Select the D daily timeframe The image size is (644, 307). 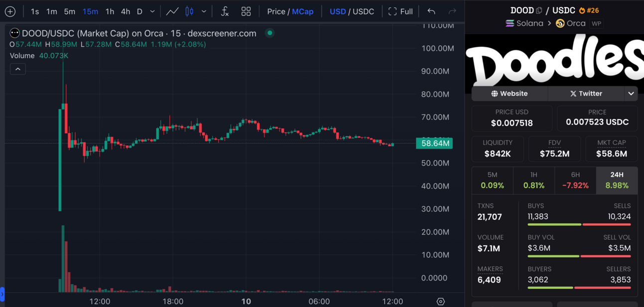click(140, 11)
